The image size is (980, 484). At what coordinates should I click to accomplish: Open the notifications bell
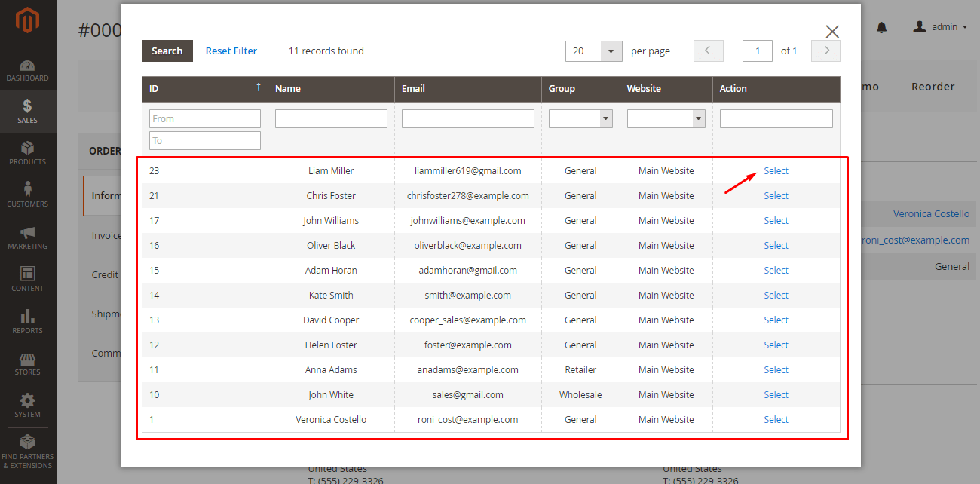pos(881,26)
